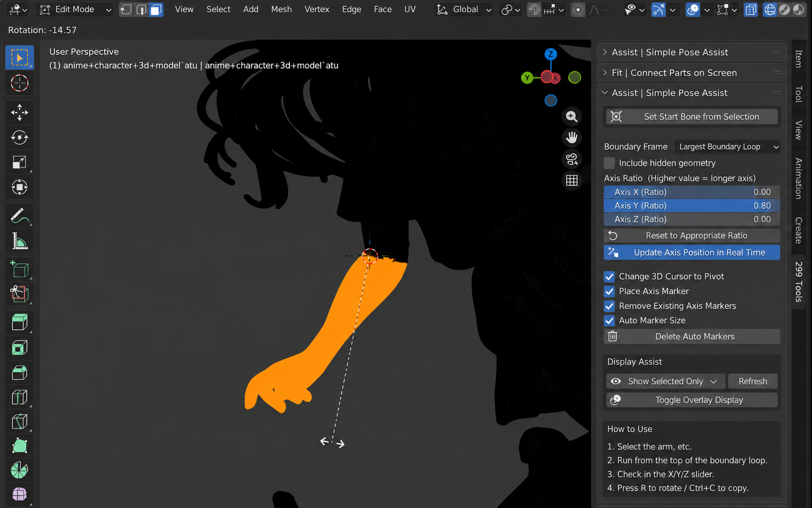Enable face select mode
The image size is (812, 508).
point(156,9)
